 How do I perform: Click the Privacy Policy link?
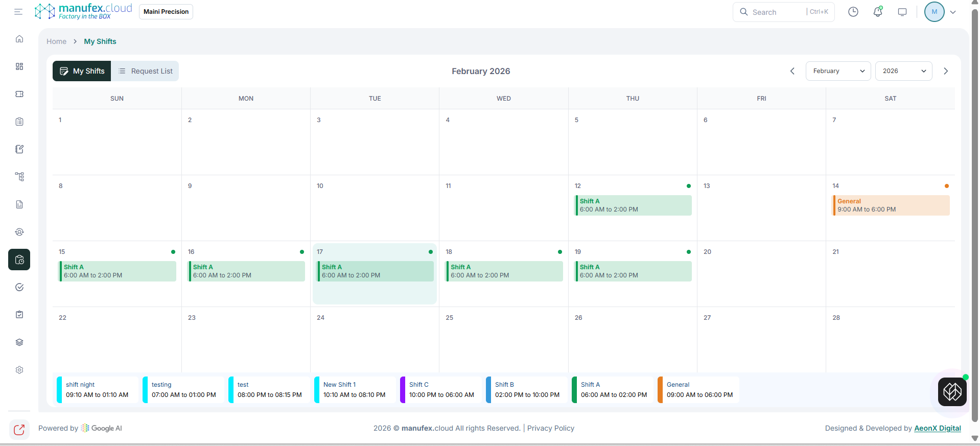pos(550,428)
